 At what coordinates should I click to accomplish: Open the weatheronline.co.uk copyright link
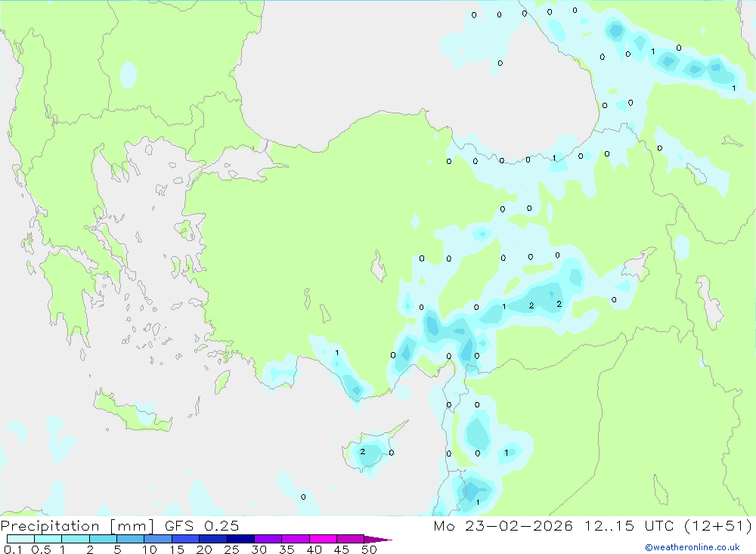(x=692, y=547)
